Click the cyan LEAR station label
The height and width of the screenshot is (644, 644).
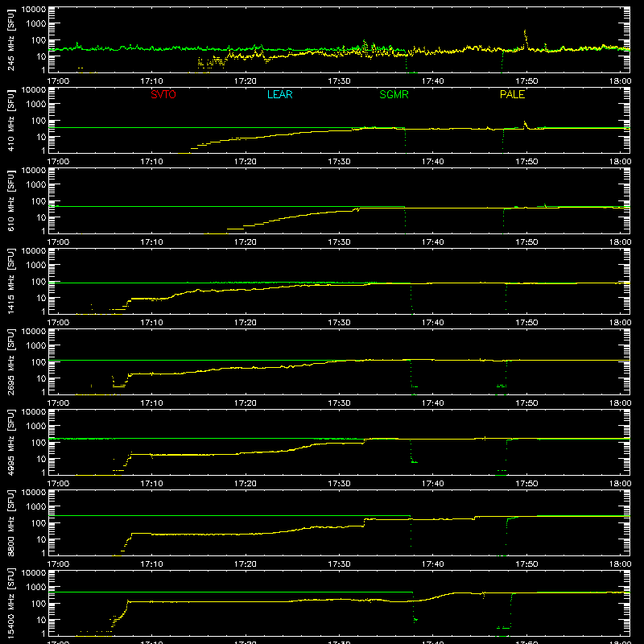[x=279, y=94]
